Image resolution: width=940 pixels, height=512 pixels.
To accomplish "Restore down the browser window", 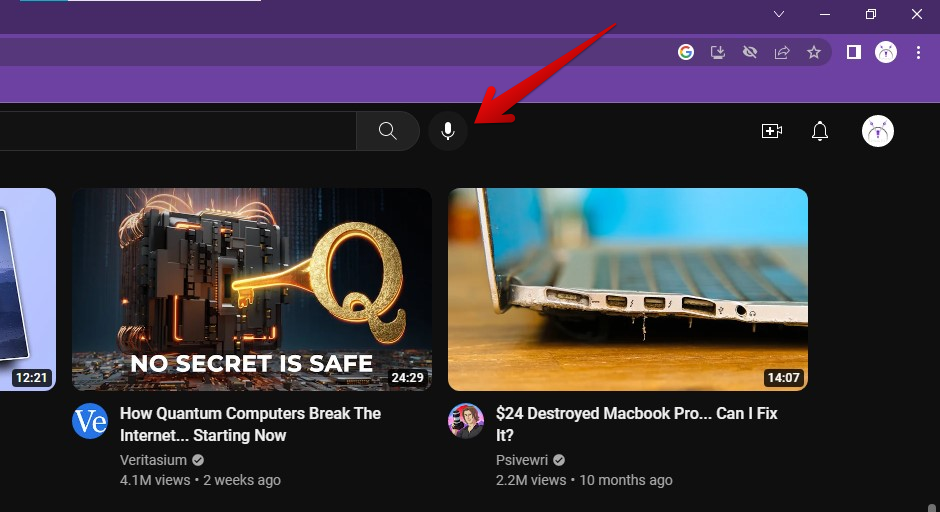I will pyautogui.click(x=871, y=14).
